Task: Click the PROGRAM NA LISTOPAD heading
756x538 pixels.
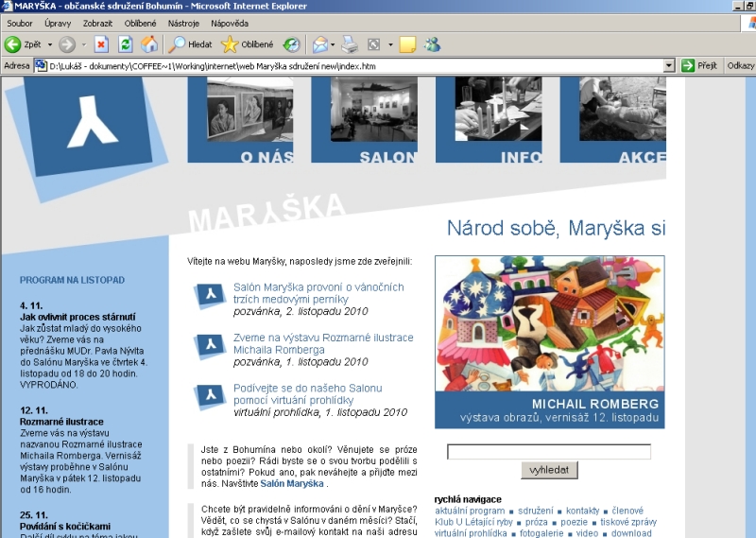Action: pyautogui.click(x=73, y=280)
